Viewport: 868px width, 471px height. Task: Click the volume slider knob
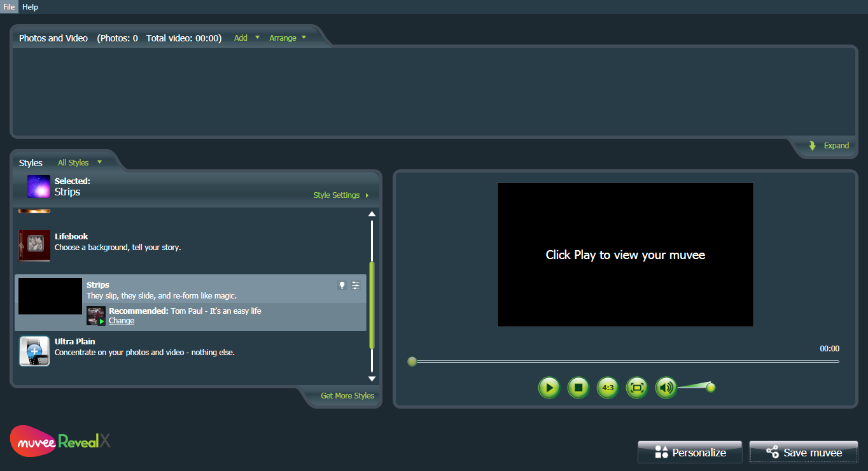coord(711,387)
